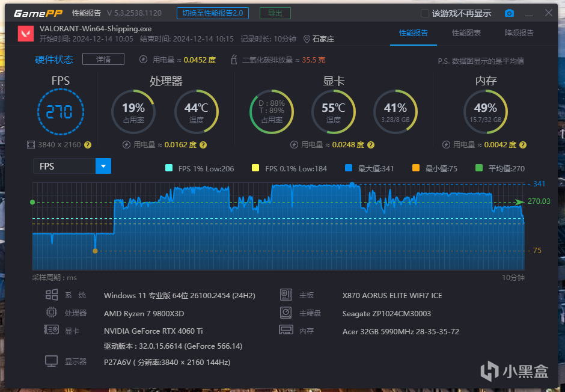
Task: Click the Seagate ZP1024CM30003 text
Action: 386,313
